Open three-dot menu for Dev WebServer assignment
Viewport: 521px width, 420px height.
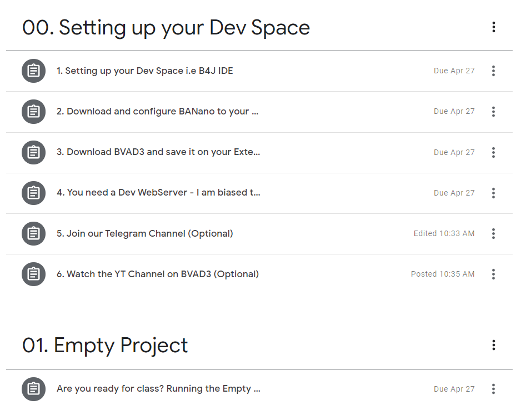[x=493, y=193]
